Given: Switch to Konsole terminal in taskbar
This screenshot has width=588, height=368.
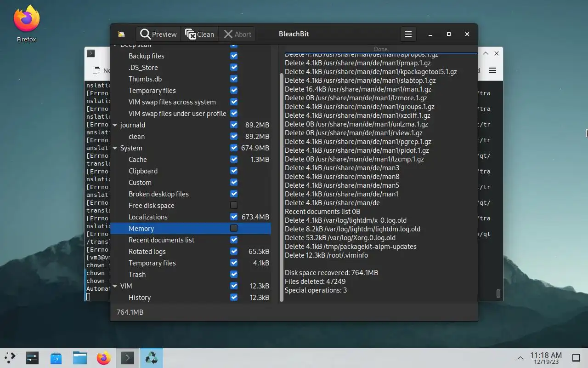Looking at the screenshot, I should (x=127, y=358).
